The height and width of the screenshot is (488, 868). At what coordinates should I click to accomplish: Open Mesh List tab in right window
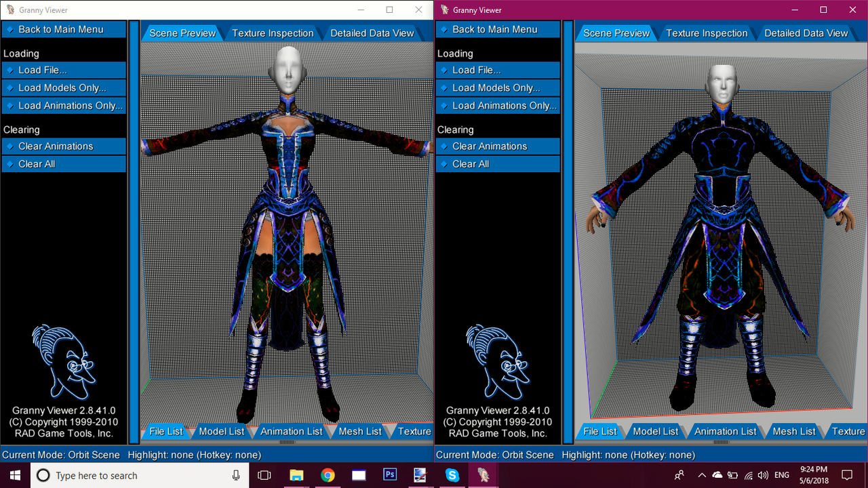[794, 431]
